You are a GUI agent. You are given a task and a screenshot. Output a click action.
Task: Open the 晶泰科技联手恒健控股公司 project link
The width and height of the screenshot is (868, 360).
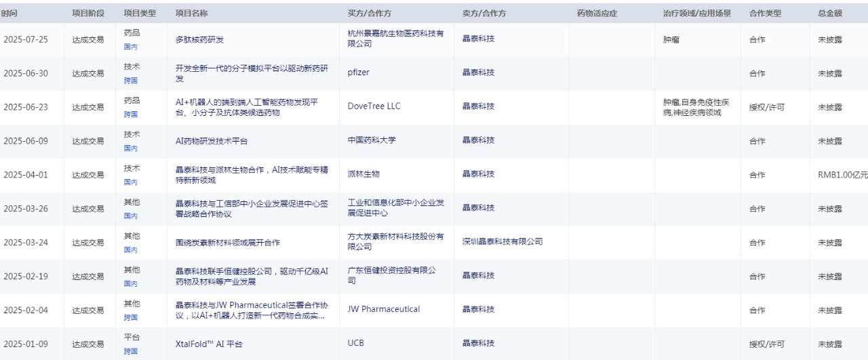click(252, 277)
